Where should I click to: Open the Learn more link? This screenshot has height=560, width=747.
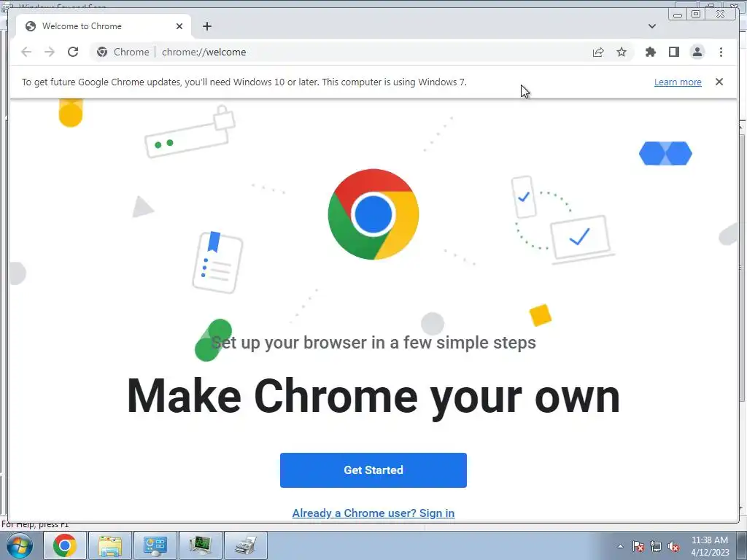point(678,82)
